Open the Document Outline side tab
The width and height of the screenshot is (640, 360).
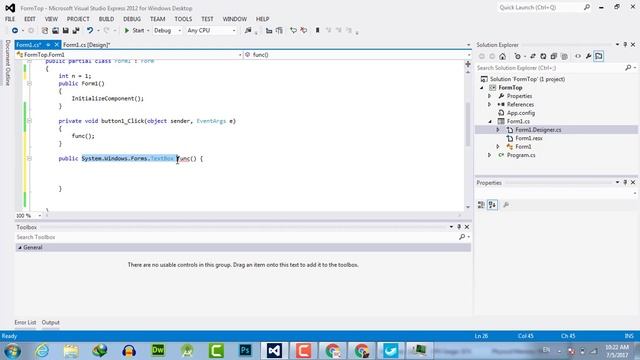pyautogui.click(x=7, y=63)
